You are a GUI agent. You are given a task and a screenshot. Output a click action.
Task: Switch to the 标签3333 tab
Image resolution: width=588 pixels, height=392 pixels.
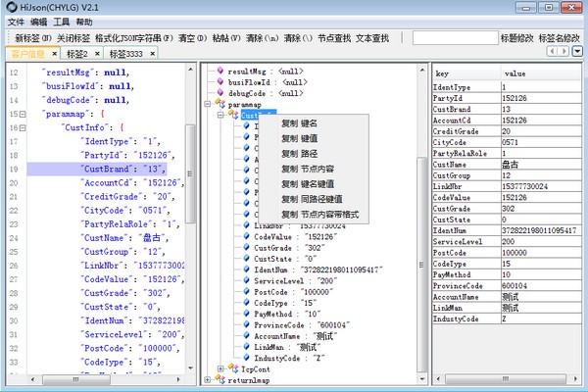(132, 53)
